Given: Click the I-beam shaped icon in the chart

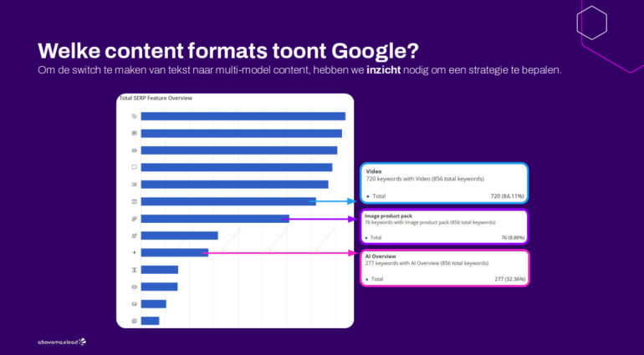Looking at the screenshot, I should tap(134, 270).
